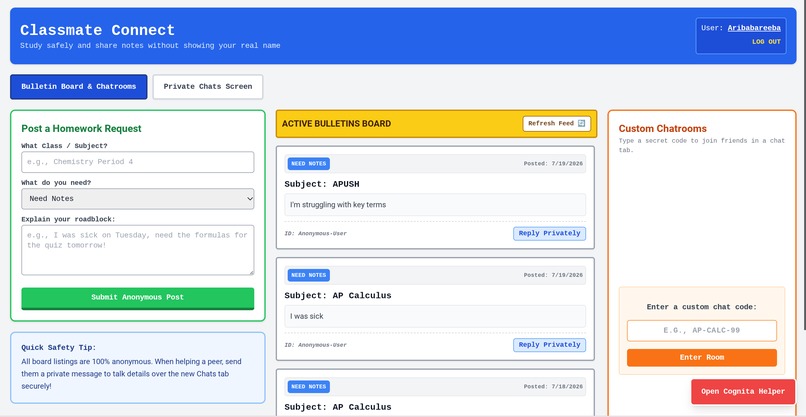Submit the anonymous post
Image resolution: width=806 pixels, height=417 pixels.
click(x=138, y=298)
